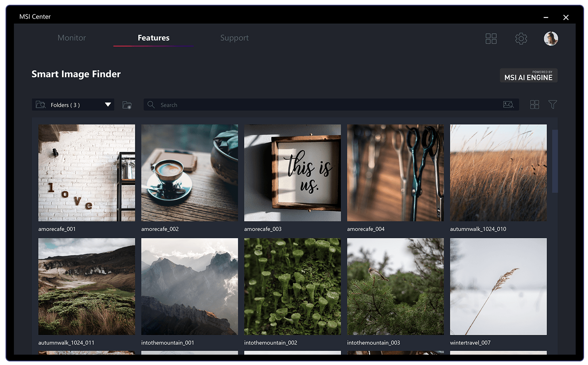The height and width of the screenshot is (365, 588).
Task: Open MSI Center settings gear
Action: pos(521,39)
